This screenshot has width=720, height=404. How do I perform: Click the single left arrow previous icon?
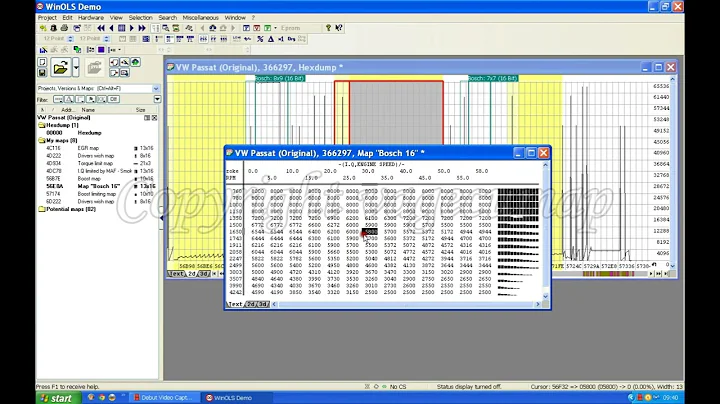(111, 28)
